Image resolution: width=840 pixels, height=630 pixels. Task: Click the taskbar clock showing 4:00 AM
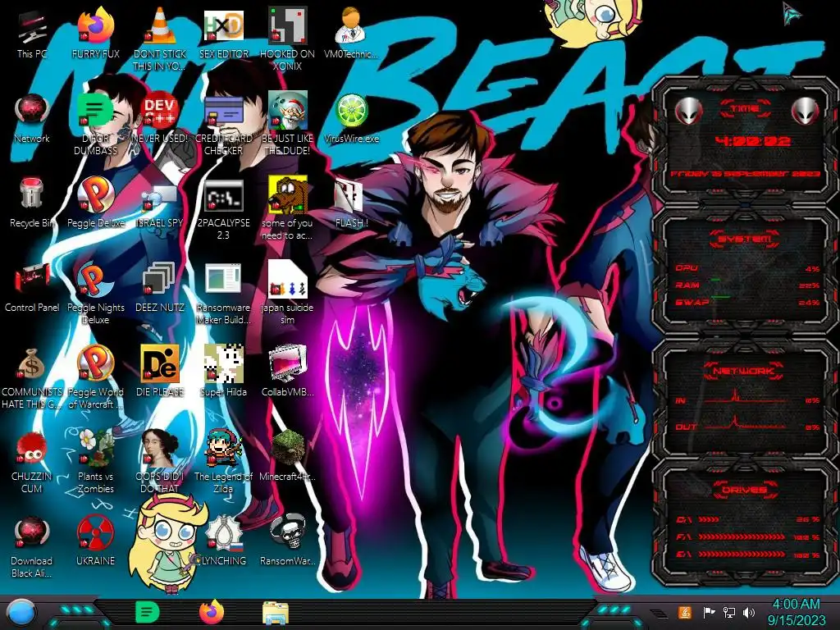796,612
